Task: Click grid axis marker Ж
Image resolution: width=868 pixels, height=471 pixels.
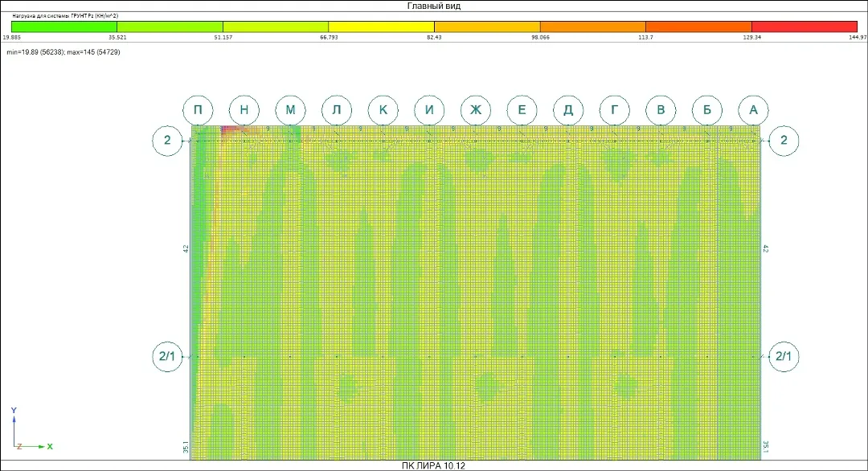Action: click(476, 109)
